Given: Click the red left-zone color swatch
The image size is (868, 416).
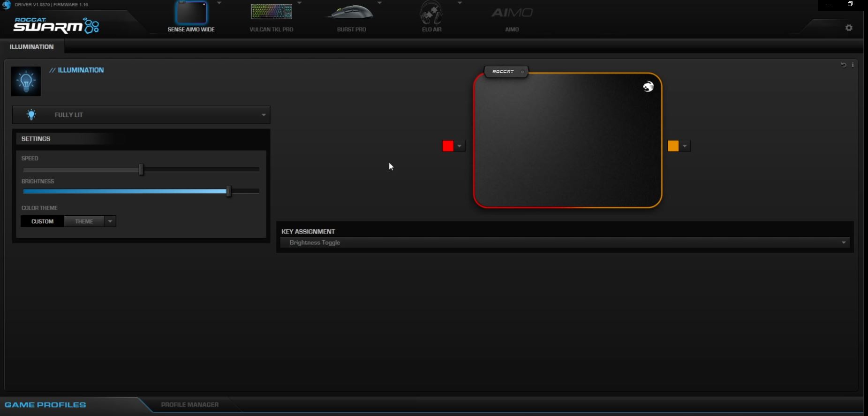Looking at the screenshot, I should tap(448, 146).
